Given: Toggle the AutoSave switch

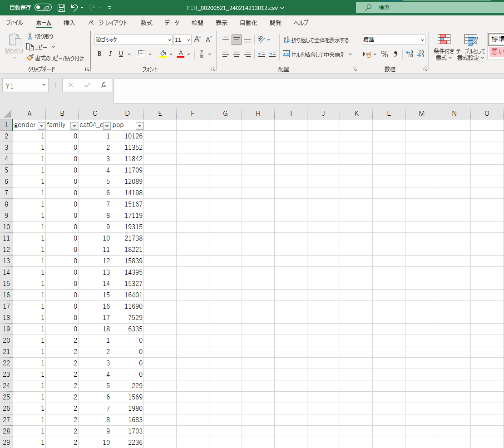Looking at the screenshot, I should 43,8.
